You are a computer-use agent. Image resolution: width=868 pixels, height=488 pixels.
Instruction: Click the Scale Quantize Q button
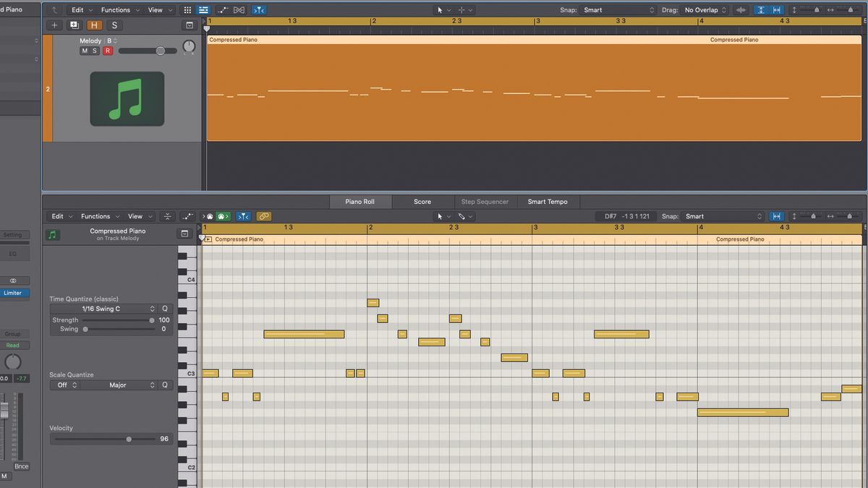click(x=165, y=385)
